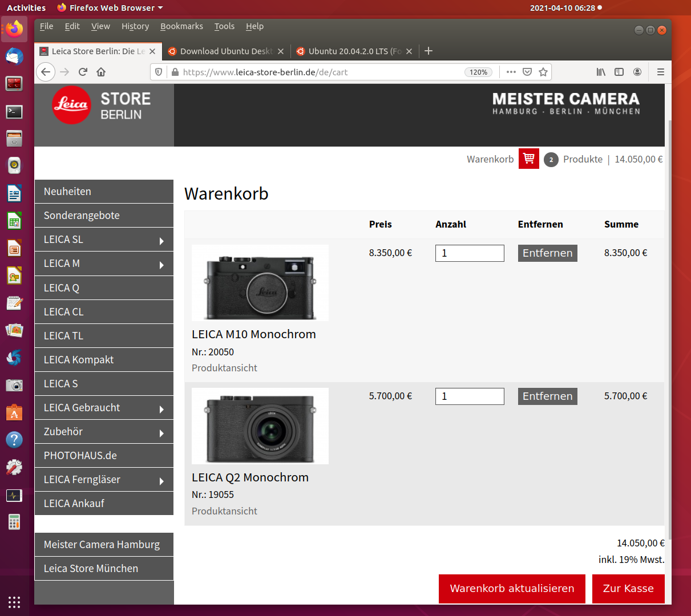
Task: Go to the Firefox home page icon
Action: (x=101, y=72)
